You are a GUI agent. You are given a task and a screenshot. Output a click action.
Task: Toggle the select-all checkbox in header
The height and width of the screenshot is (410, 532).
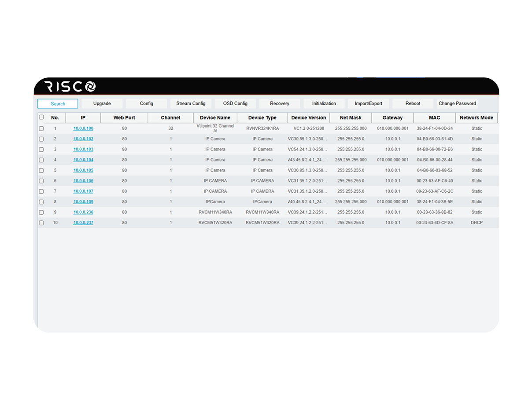(x=41, y=117)
